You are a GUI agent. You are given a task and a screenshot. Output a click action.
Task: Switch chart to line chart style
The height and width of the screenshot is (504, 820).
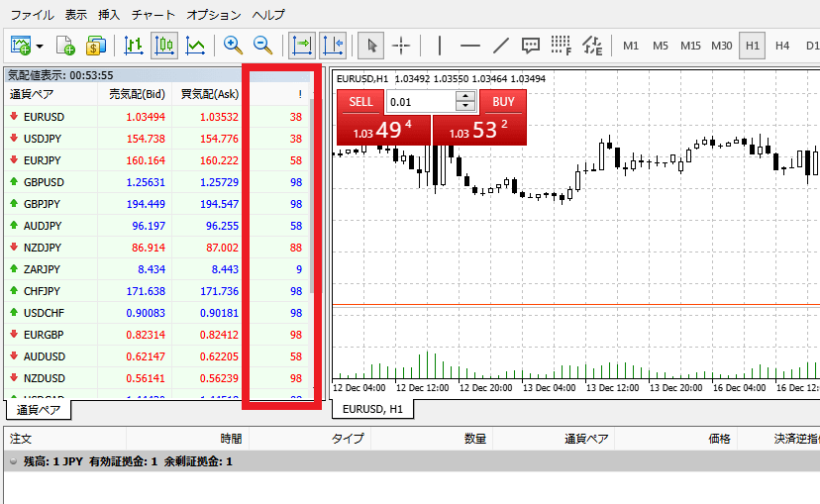pyautogui.click(x=196, y=45)
